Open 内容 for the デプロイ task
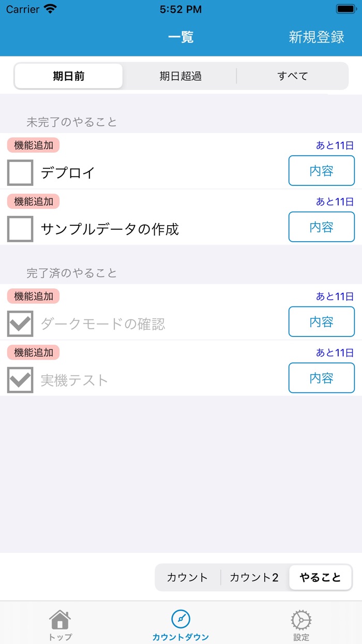362x644 pixels. pos(321,171)
